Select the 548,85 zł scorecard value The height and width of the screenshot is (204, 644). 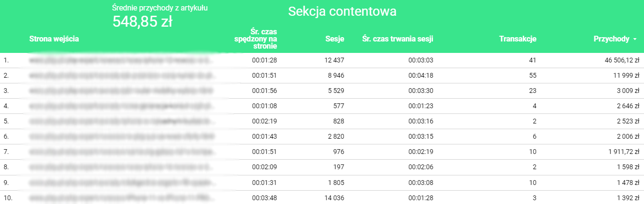tap(142, 21)
